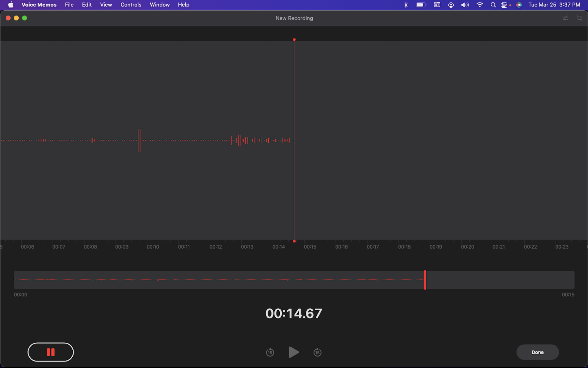The height and width of the screenshot is (368, 588).
Task: Click the New Recording window title
Action: pyautogui.click(x=294, y=18)
